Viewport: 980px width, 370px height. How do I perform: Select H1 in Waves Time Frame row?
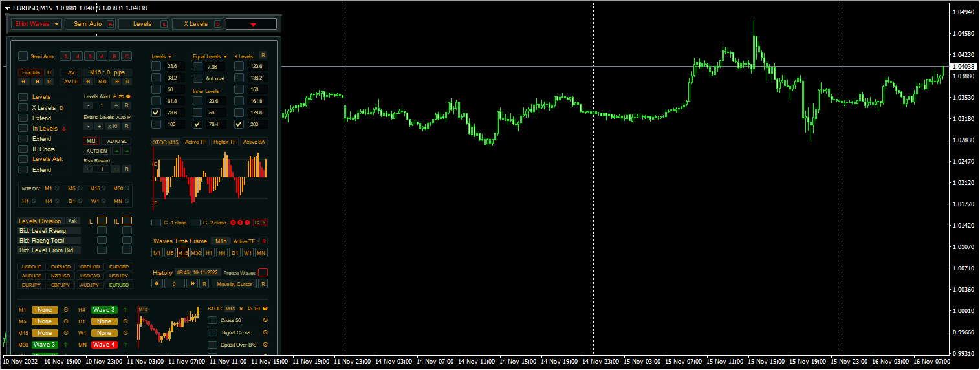[209, 252]
